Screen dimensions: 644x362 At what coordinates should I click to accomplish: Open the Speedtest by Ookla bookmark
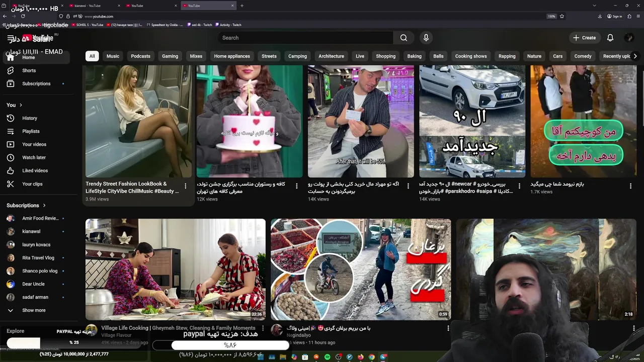[x=165, y=25]
